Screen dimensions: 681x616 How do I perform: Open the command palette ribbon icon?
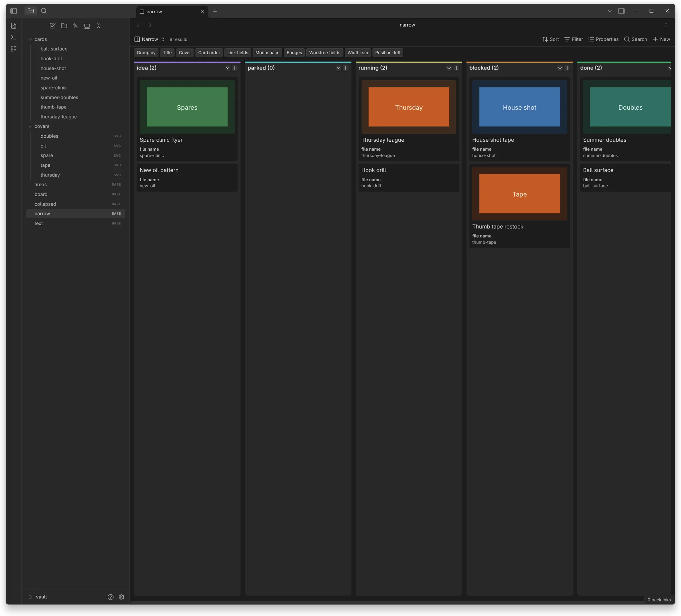[x=14, y=37]
